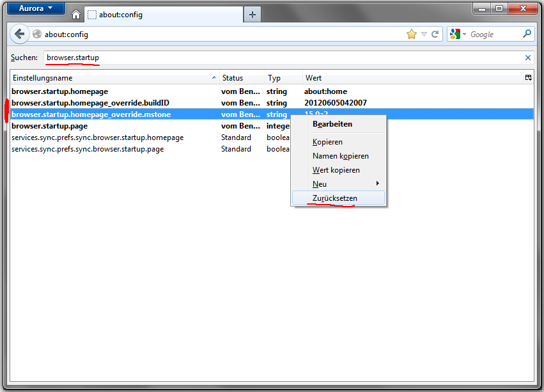
Task: Choose Namen kopieren menu entry
Action: click(339, 156)
